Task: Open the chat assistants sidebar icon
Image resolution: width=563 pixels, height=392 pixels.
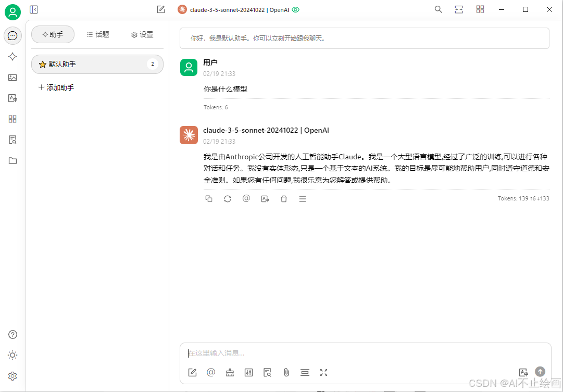Action: coord(12,36)
